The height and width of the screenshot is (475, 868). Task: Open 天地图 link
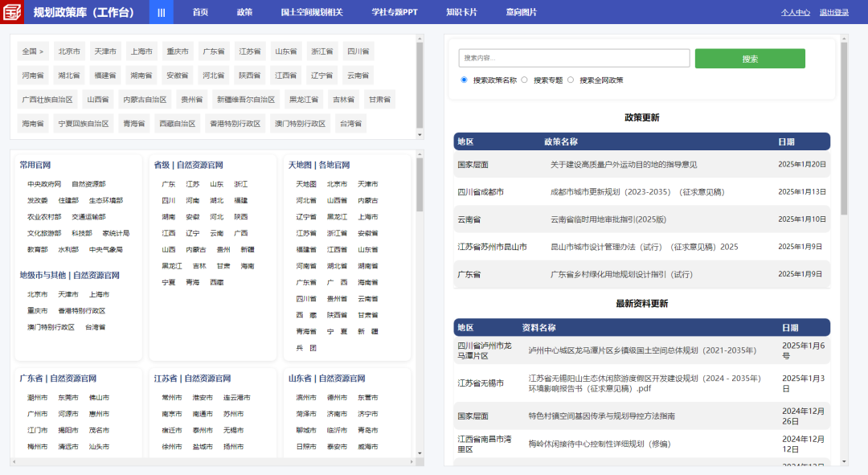pyautogui.click(x=306, y=184)
